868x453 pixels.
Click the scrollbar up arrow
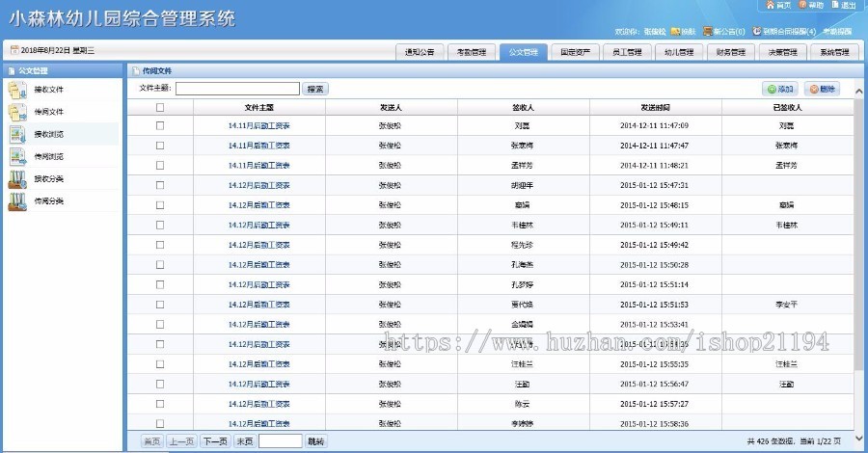[x=859, y=91]
